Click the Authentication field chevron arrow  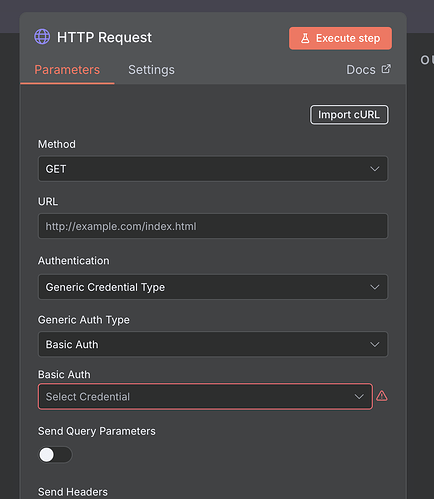coord(375,287)
